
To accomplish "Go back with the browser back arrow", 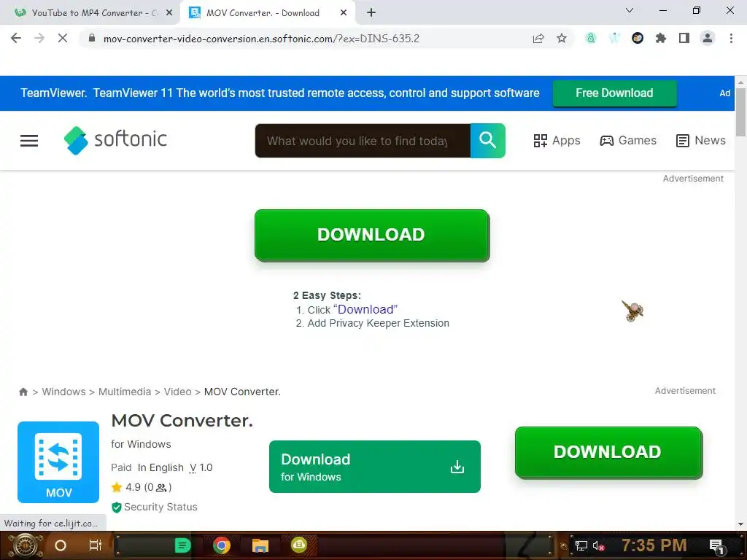I will [16, 38].
